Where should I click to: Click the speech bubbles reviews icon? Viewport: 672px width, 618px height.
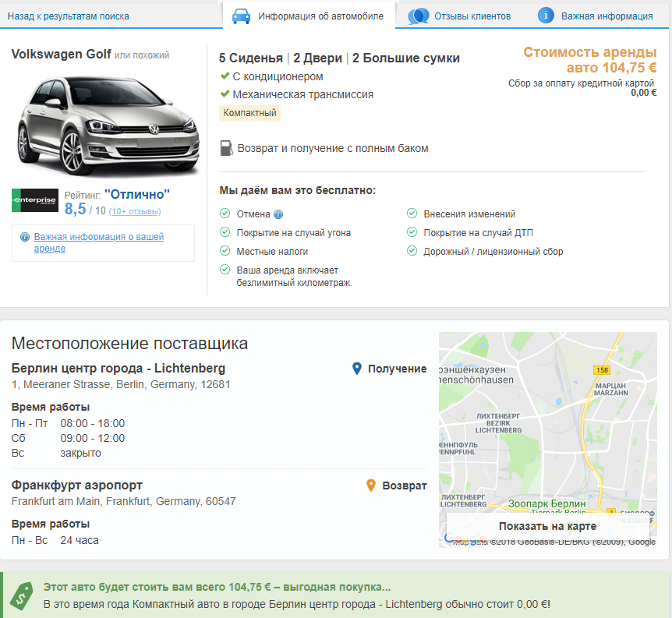coord(419,16)
